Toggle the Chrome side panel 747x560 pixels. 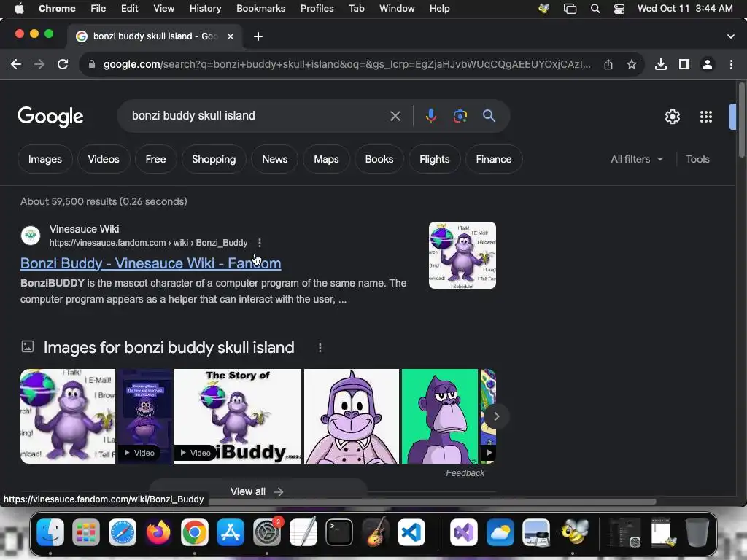click(x=684, y=64)
